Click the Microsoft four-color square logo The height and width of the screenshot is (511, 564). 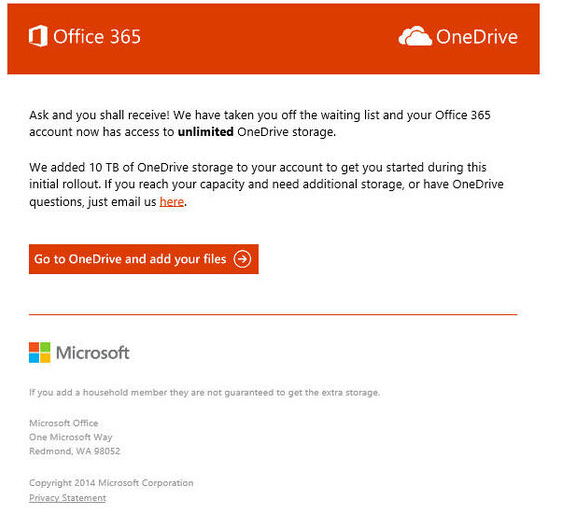40,352
